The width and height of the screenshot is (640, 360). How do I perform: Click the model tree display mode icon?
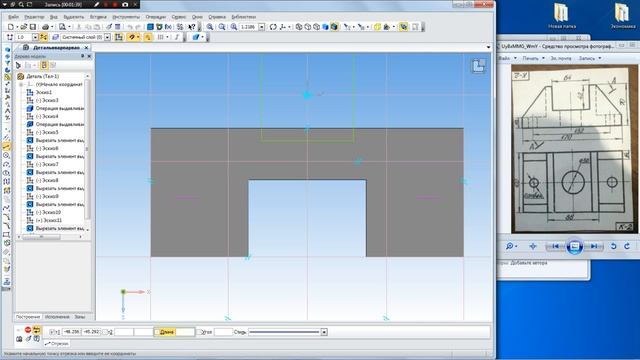(x=44, y=65)
